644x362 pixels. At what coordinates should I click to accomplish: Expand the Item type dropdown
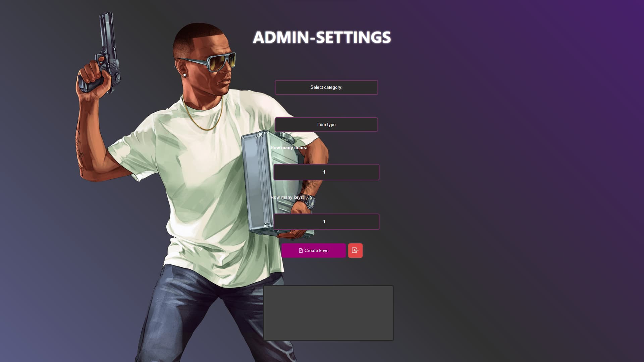point(326,124)
